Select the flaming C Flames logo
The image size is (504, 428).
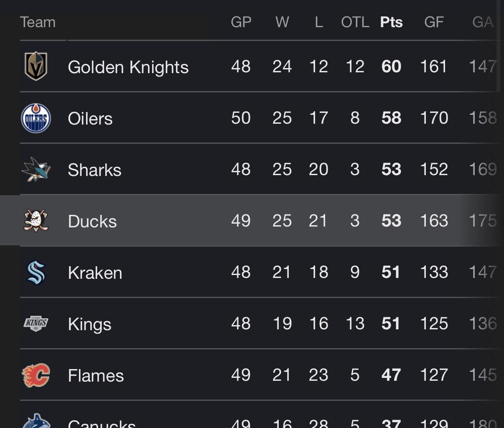[36, 375]
